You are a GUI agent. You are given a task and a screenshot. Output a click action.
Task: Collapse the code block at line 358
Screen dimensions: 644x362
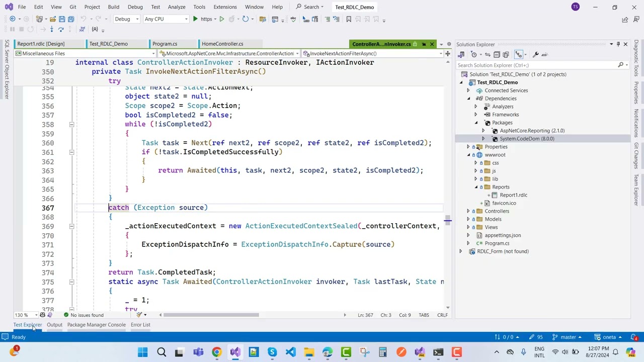coord(71,124)
